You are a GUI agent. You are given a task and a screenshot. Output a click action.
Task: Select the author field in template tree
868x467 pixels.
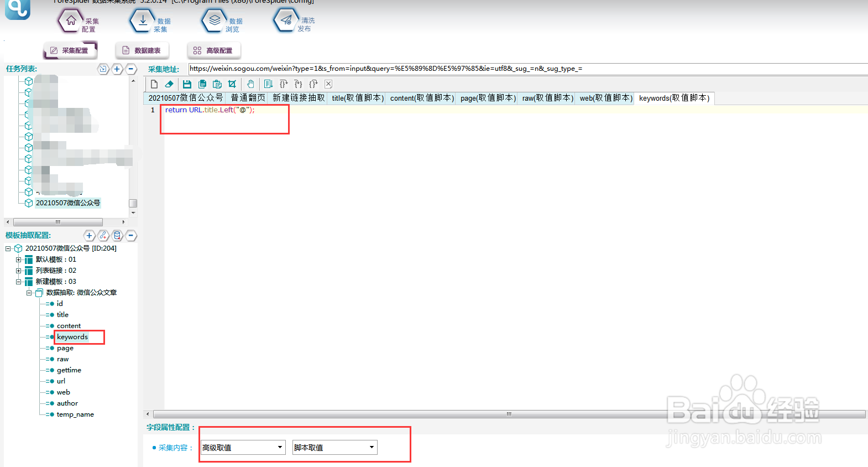click(67, 403)
